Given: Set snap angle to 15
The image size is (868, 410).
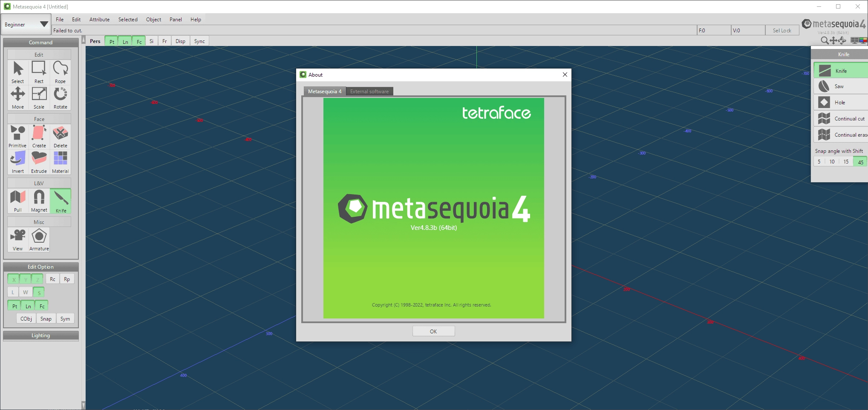Looking at the screenshot, I should (846, 162).
